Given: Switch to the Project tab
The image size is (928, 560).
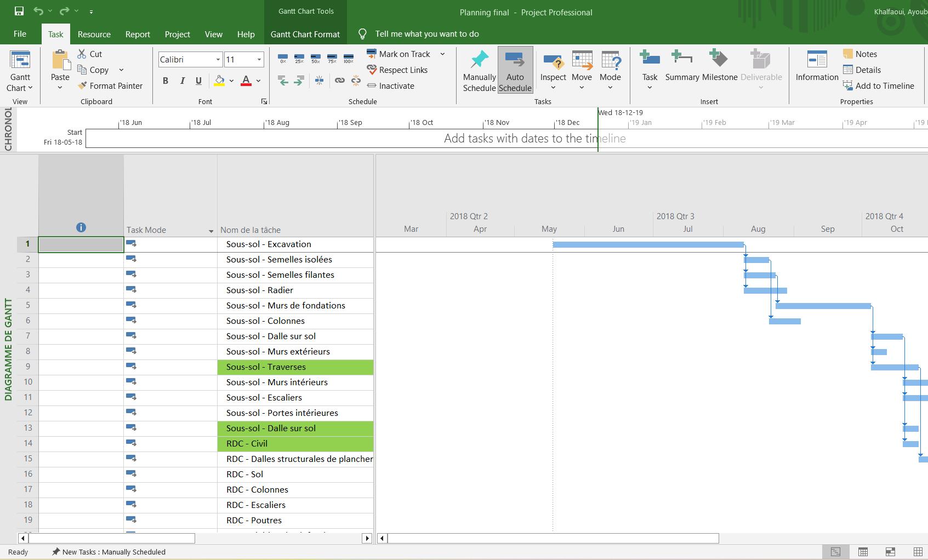Looking at the screenshot, I should (x=178, y=34).
